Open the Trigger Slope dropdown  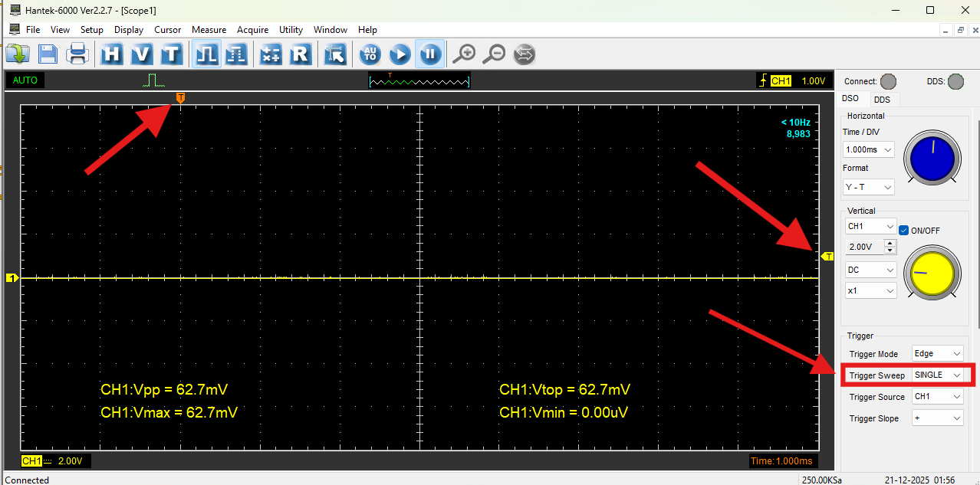pyautogui.click(x=937, y=418)
